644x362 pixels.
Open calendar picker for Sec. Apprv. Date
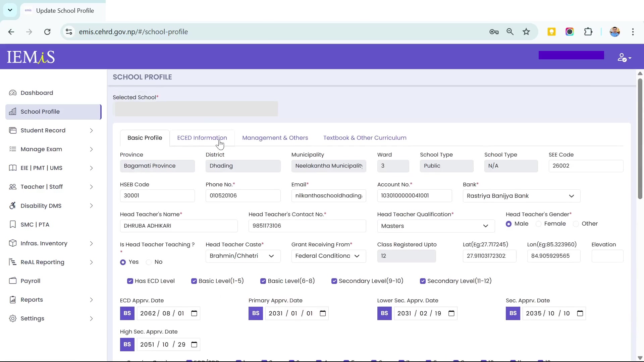click(580, 313)
